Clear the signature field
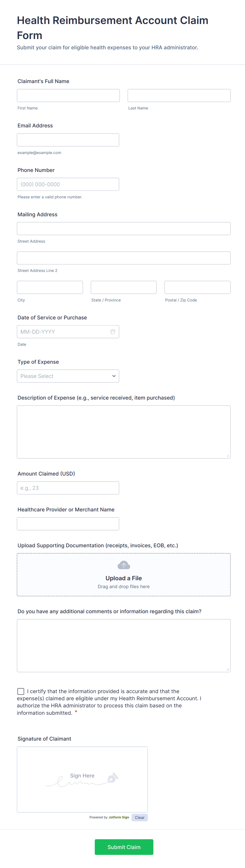Image resolution: width=245 pixels, height=868 pixels. click(x=139, y=817)
